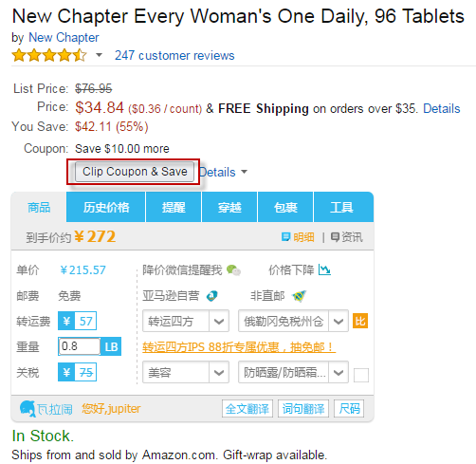Click the WeChat price-drop alert icon
This screenshot has height=464, width=476.
(x=233, y=270)
